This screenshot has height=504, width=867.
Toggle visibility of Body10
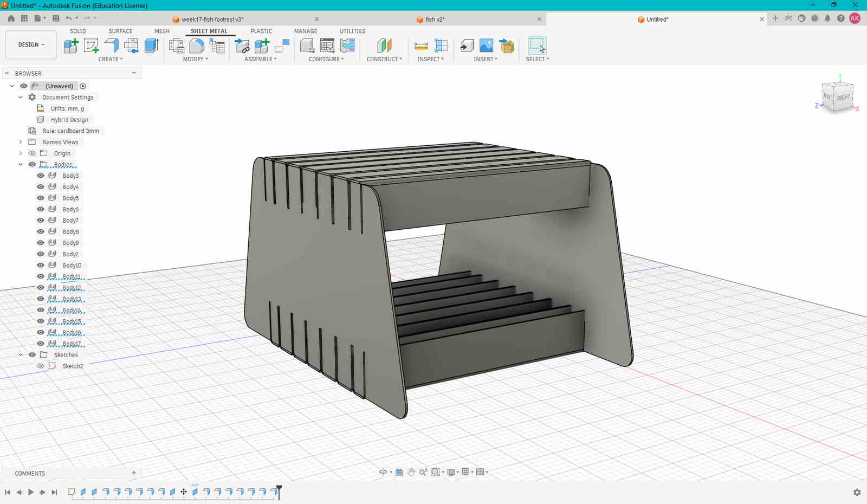[41, 265]
